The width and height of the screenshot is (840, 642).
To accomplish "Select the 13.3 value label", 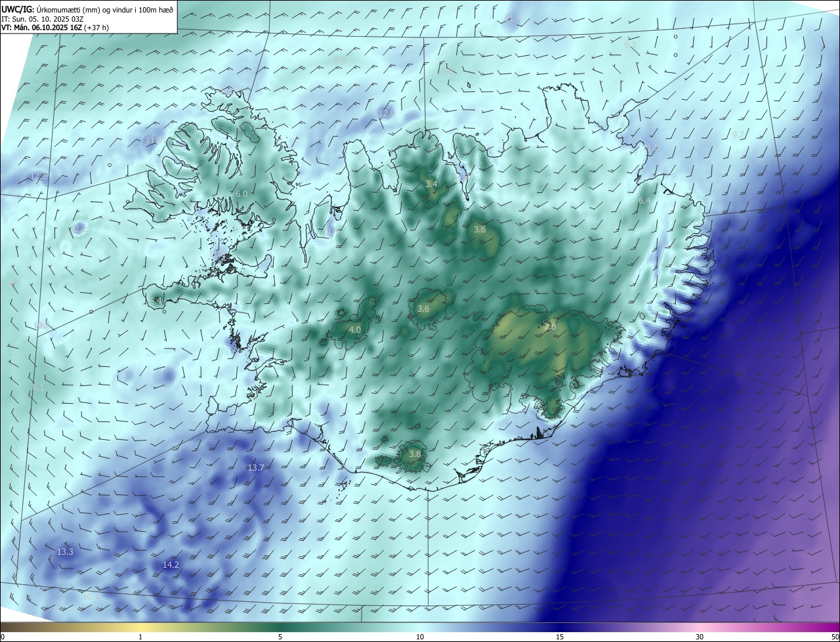I will [x=65, y=552].
